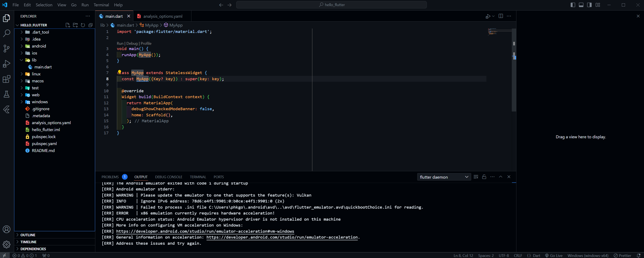Image resolution: width=644 pixels, height=258 pixels.
Task: Switch to the DEBUG CONSOLE tab
Action: [169, 177]
